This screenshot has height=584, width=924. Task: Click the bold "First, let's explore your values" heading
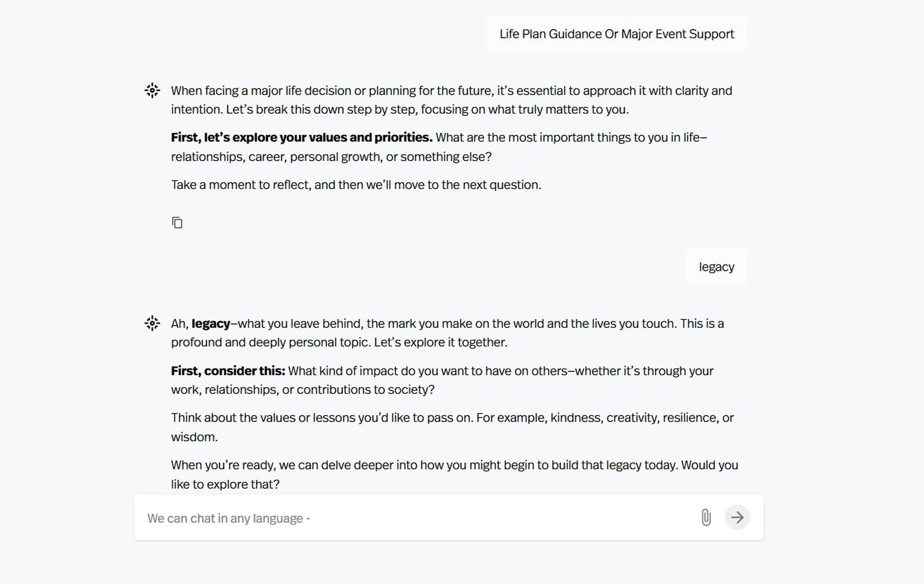[x=302, y=137]
